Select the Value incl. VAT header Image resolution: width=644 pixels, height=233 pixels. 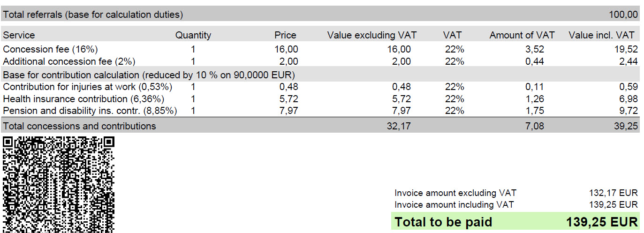(601, 35)
